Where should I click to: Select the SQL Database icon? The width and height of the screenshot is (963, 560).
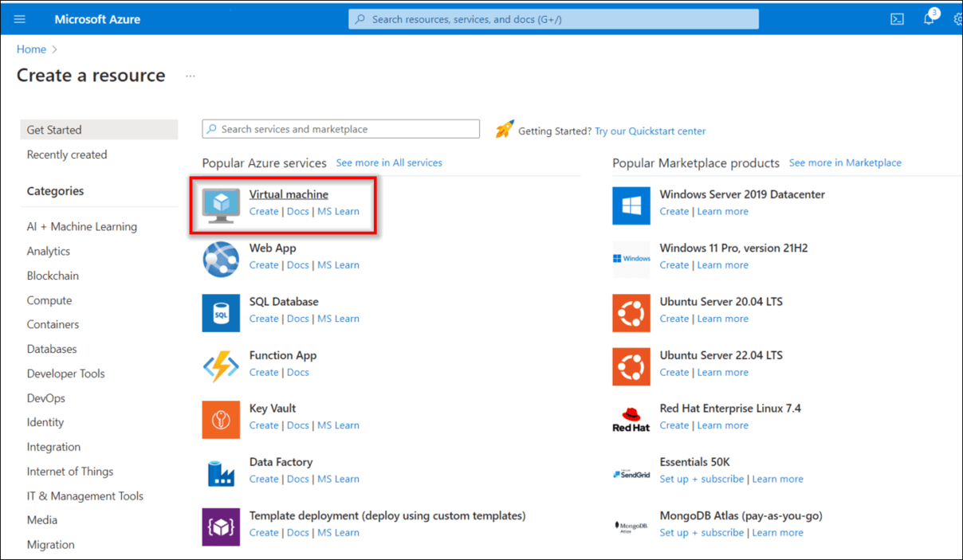(x=221, y=312)
